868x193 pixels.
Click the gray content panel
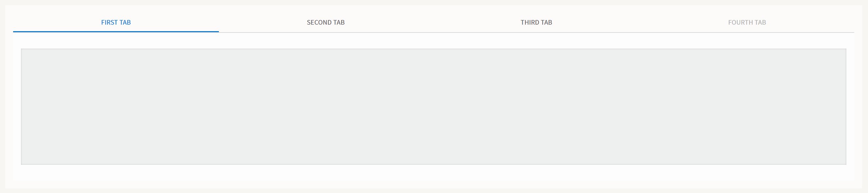(x=433, y=107)
